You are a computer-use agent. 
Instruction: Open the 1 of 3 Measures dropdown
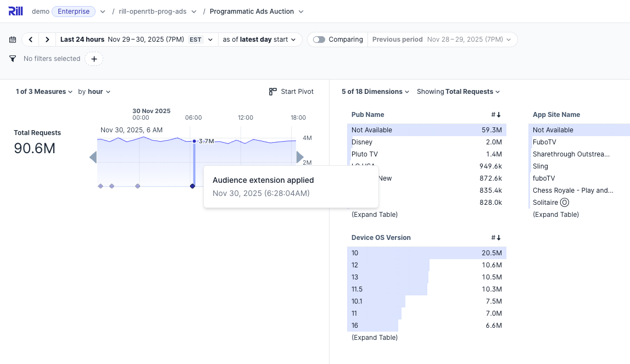coord(44,92)
